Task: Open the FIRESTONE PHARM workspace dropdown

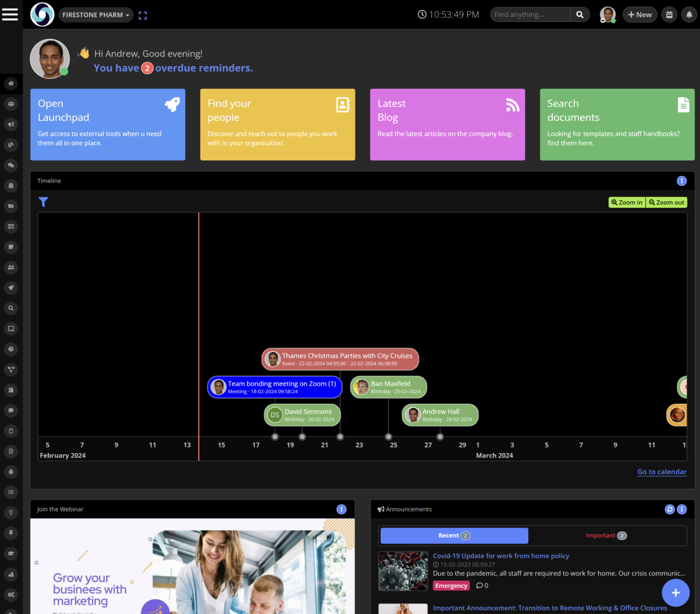Action: [96, 15]
